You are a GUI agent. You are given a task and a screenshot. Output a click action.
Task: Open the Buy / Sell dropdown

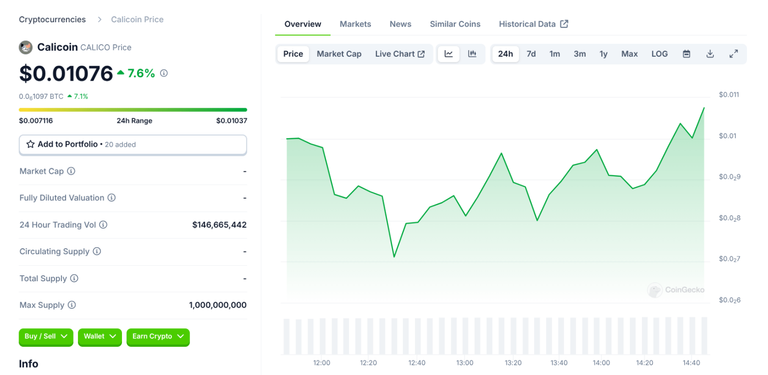pos(46,337)
